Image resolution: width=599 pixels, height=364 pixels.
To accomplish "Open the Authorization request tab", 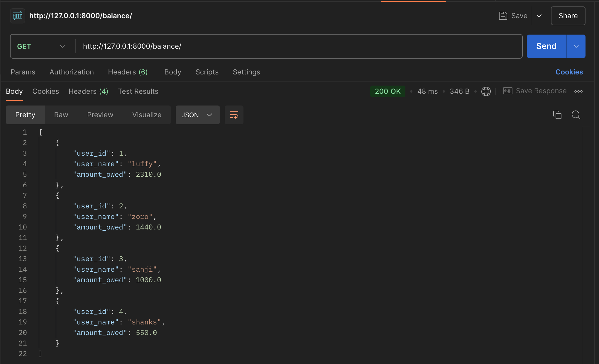I will (x=72, y=72).
